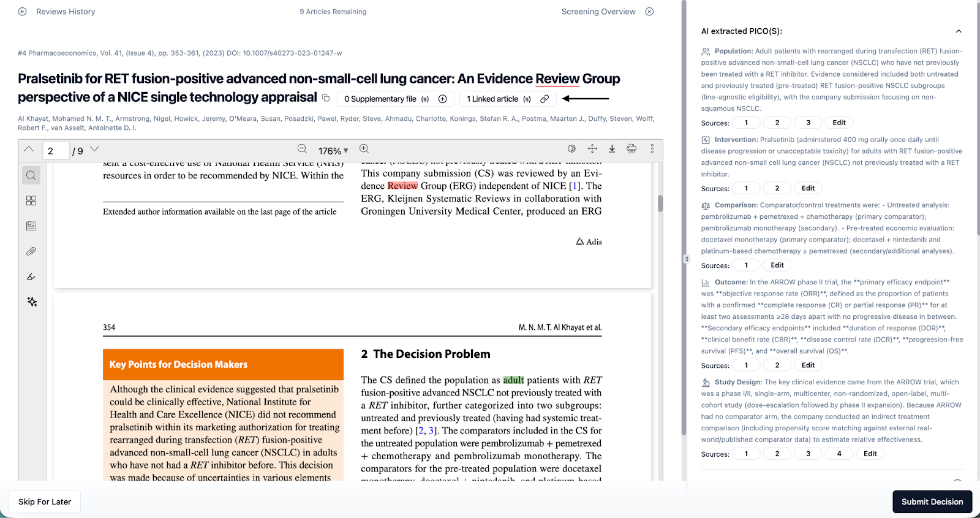Toggle the PDF theme switcher icon
Image resolution: width=980 pixels, height=518 pixels.
[572, 149]
